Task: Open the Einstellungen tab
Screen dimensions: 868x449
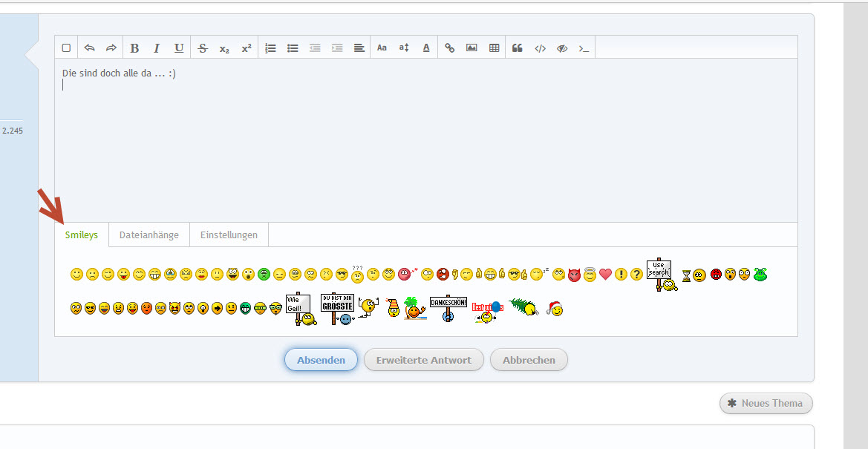Action: (x=229, y=235)
